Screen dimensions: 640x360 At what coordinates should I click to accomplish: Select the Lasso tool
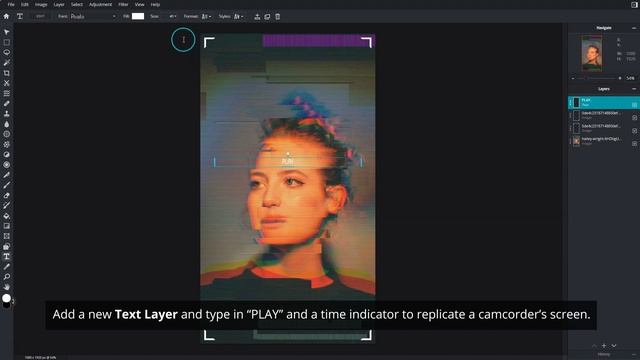point(7,53)
